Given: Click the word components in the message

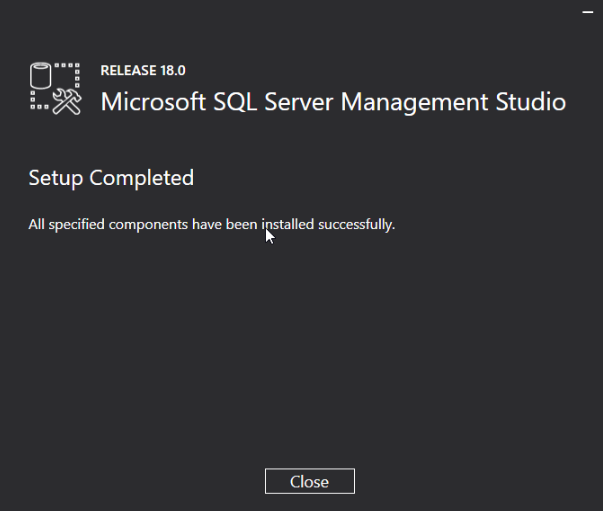Looking at the screenshot, I should (148, 225).
